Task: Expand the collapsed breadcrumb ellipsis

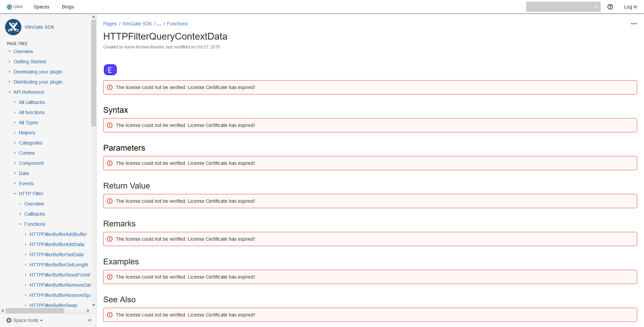Action: [x=159, y=24]
